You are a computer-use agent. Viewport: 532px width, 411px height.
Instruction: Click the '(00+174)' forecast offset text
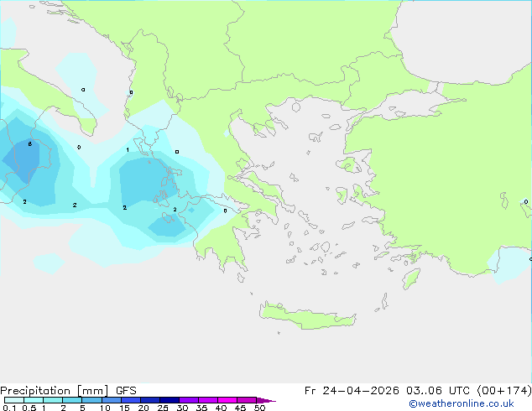click(504, 391)
